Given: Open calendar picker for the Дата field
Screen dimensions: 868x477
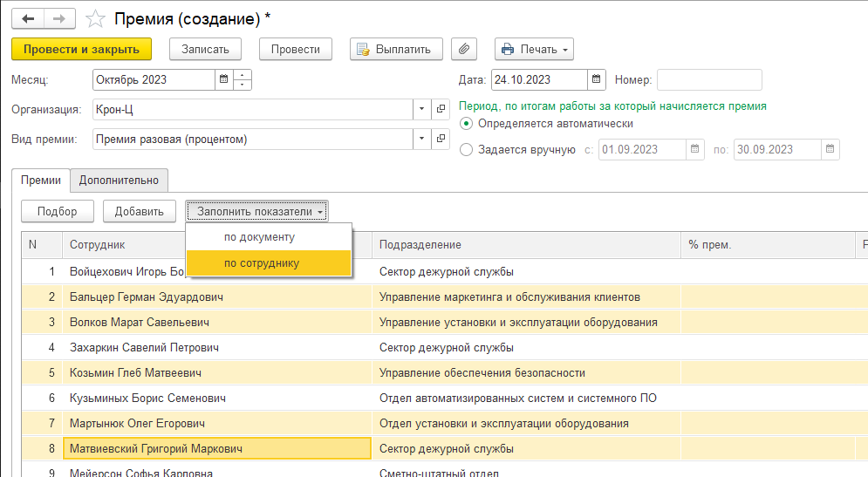Looking at the screenshot, I should pos(597,79).
